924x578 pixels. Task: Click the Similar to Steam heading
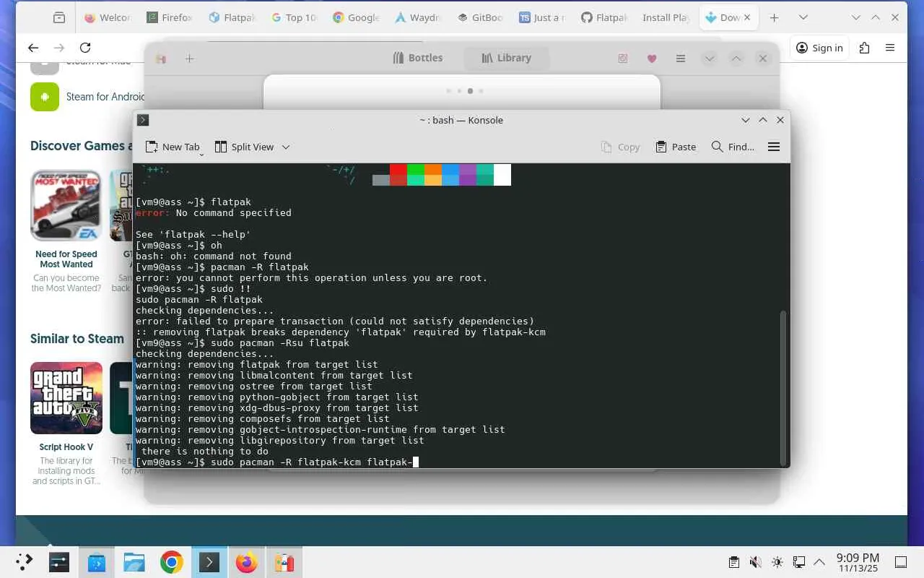click(x=77, y=339)
